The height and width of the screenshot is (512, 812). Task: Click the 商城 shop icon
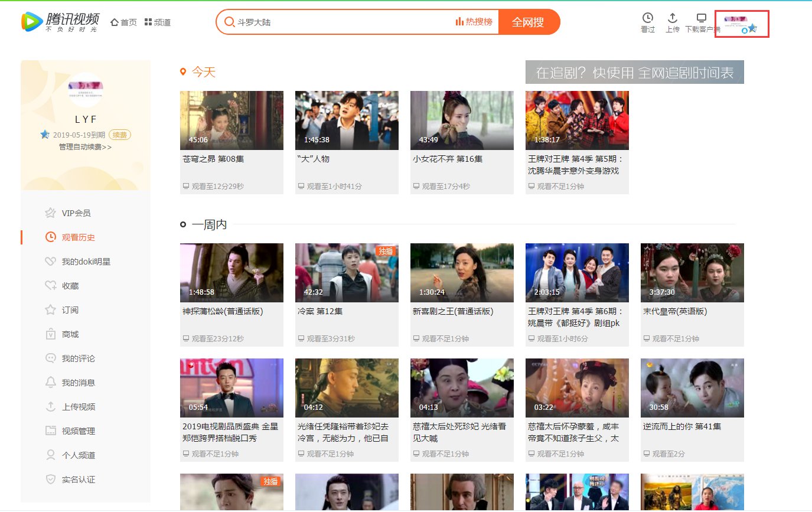point(51,334)
